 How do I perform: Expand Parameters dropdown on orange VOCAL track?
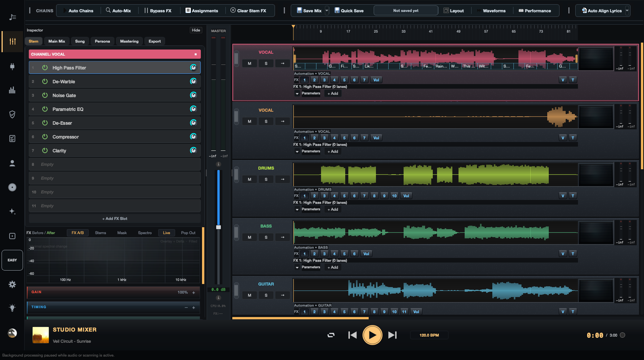point(297,152)
